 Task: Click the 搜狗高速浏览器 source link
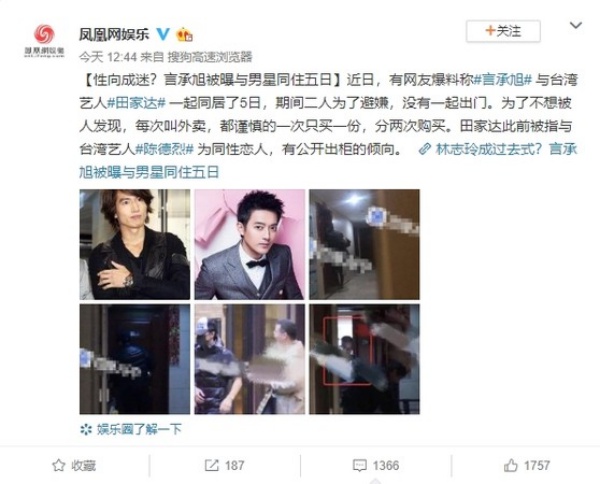coord(210,57)
